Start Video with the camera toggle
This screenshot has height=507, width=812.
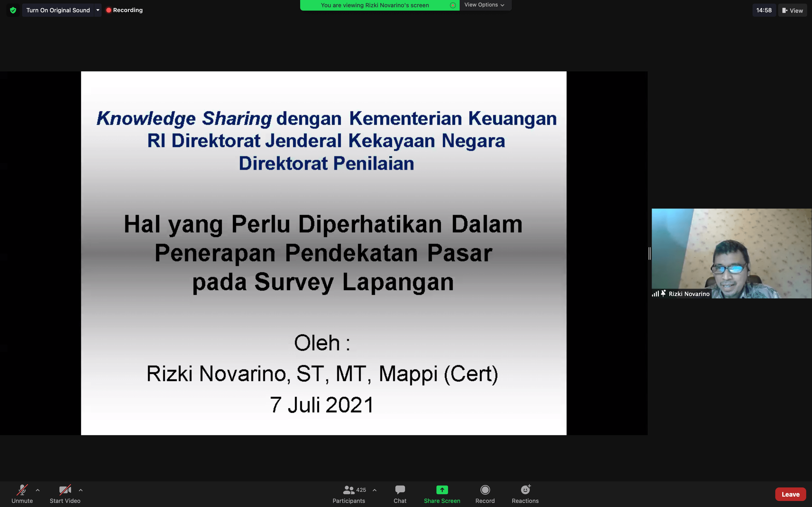point(65,490)
